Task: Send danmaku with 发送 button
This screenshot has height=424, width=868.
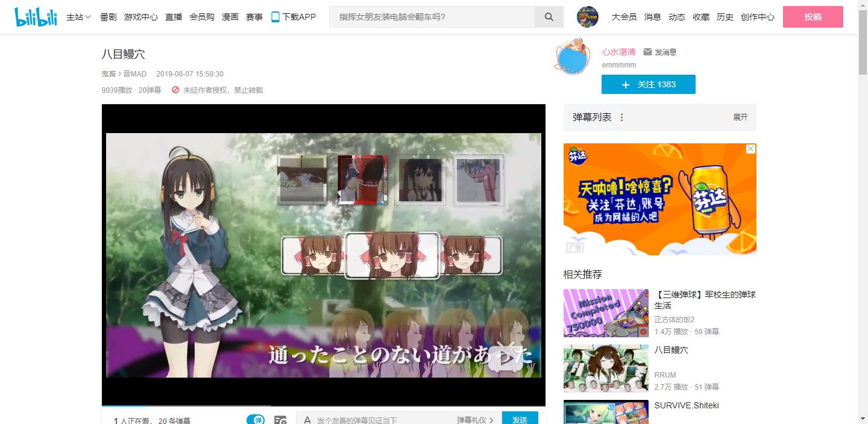Action: click(520, 419)
